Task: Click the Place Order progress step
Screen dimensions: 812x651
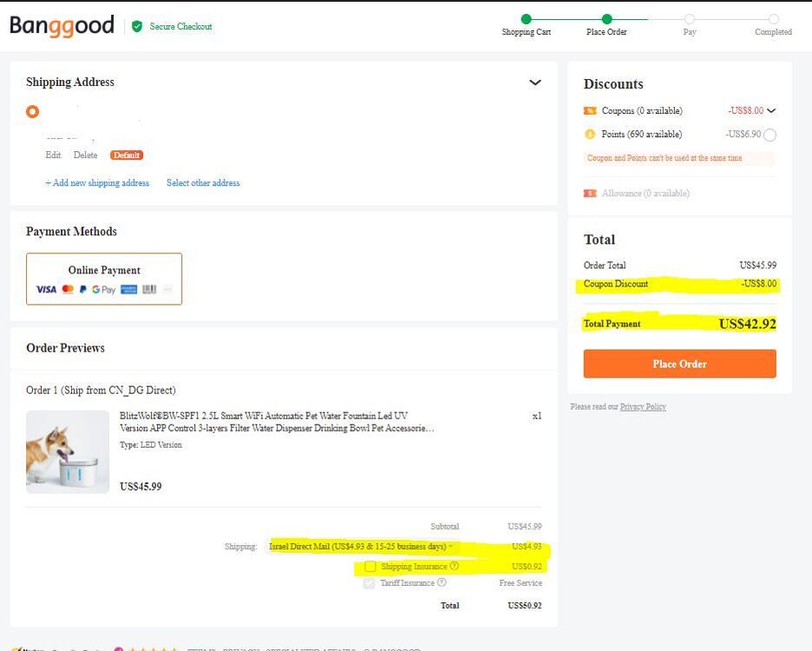Action: pos(606,25)
